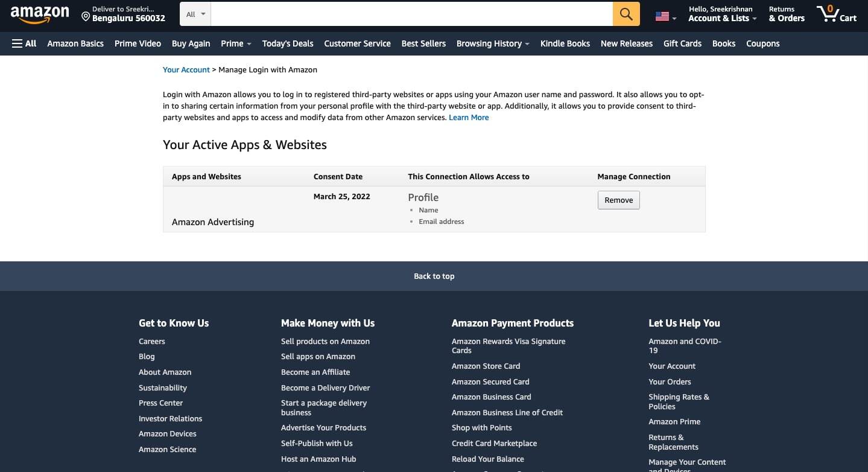Open Amazon Basics in nav bar
The width and height of the screenshot is (868, 472).
tap(75, 43)
